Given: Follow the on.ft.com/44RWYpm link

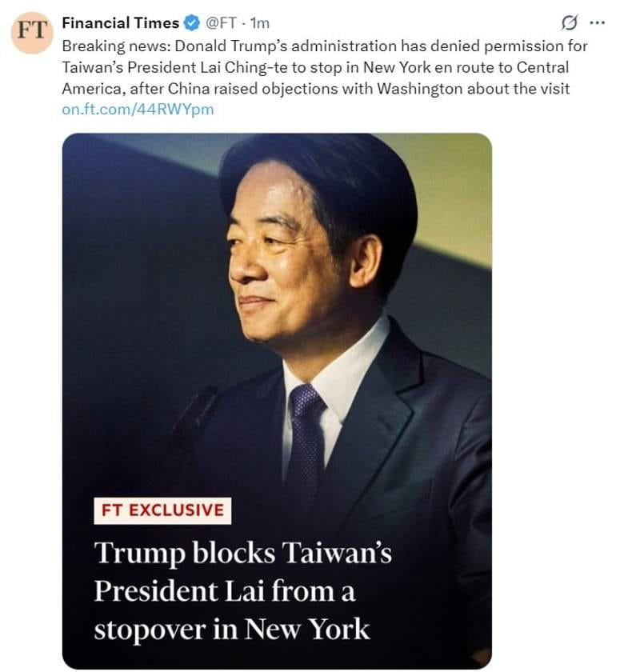Looking at the screenshot, I should [x=138, y=109].
